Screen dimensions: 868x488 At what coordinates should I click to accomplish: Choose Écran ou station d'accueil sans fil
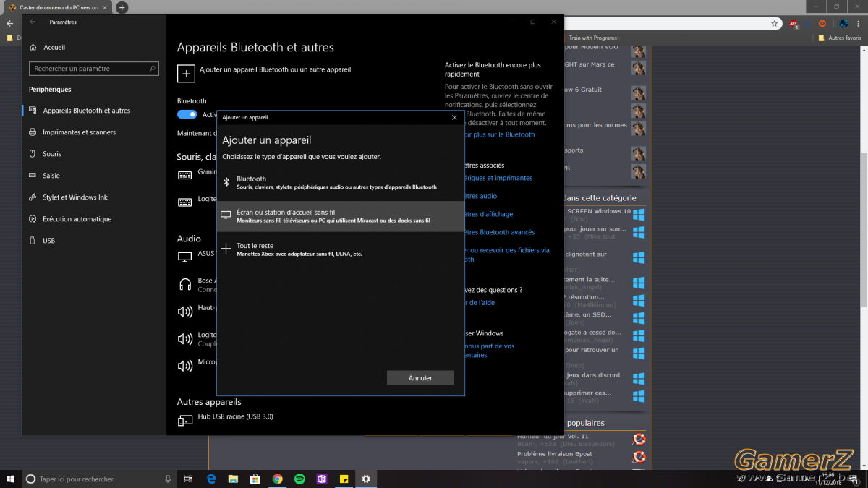click(x=340, y=216)
